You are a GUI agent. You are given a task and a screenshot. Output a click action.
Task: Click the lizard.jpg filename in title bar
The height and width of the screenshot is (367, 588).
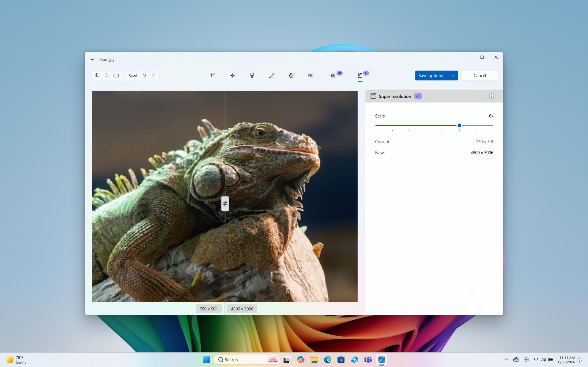pyautogui.click(x=107, y=60)
